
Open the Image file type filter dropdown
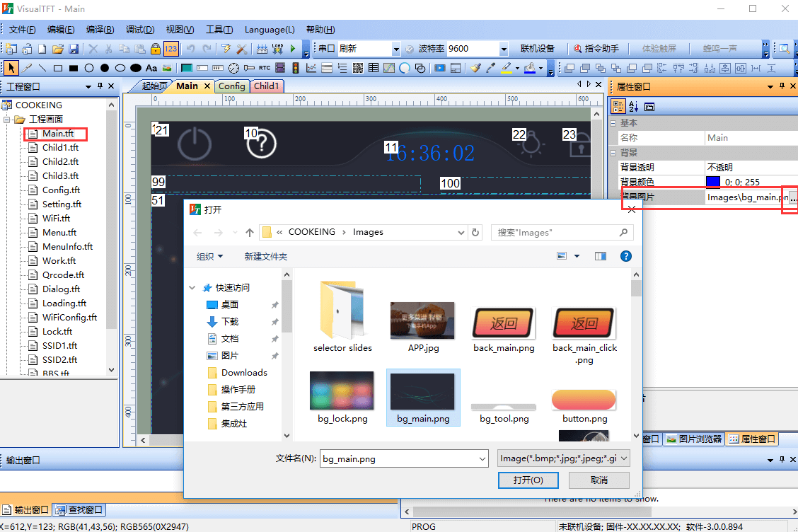(x=563, y=458)
